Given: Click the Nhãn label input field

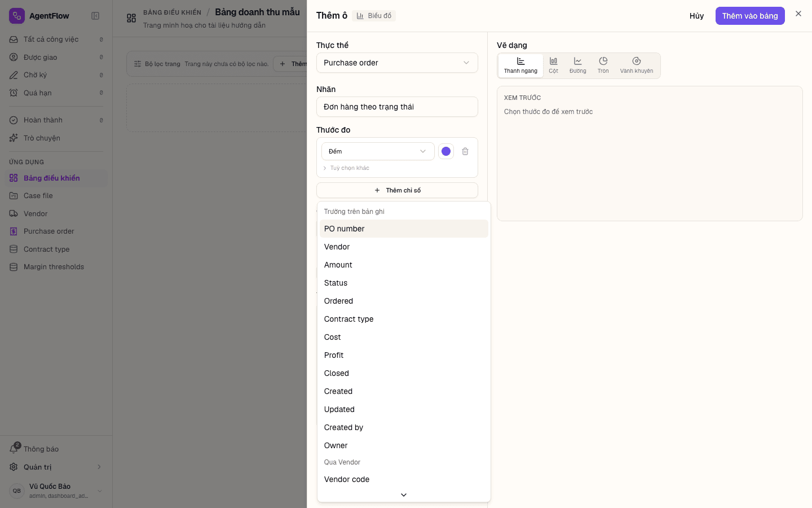Looking at the screenshot, I should pyautogui.click(x=397, y=107).
